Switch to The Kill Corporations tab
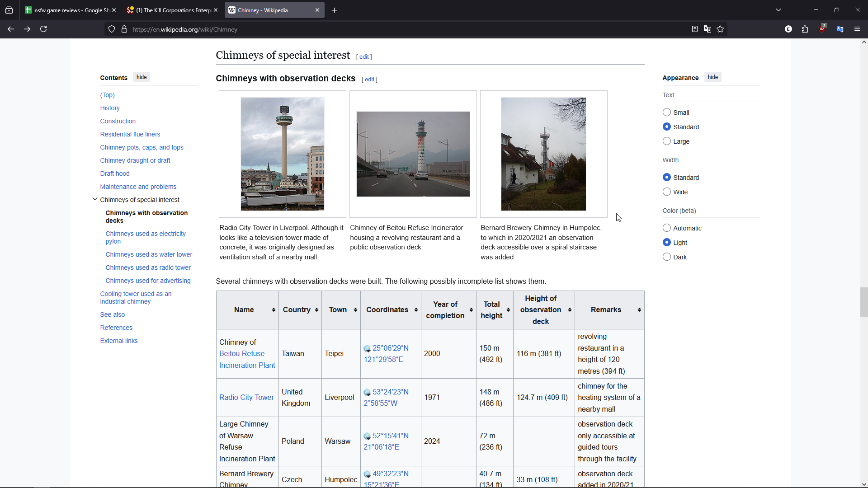Screen dimensions: 868x488 tap(172, 10)
